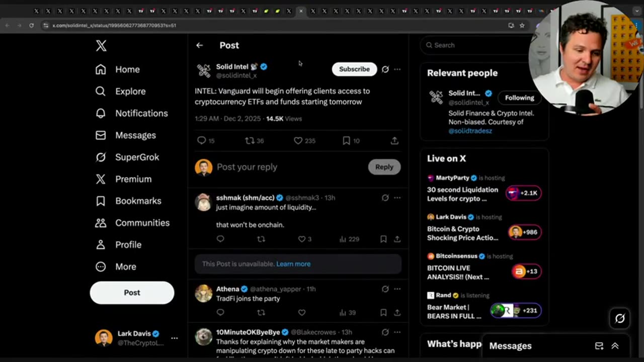Repost the post with 36 reposts
The image size is (644, 362).
[x=254, y=141]
